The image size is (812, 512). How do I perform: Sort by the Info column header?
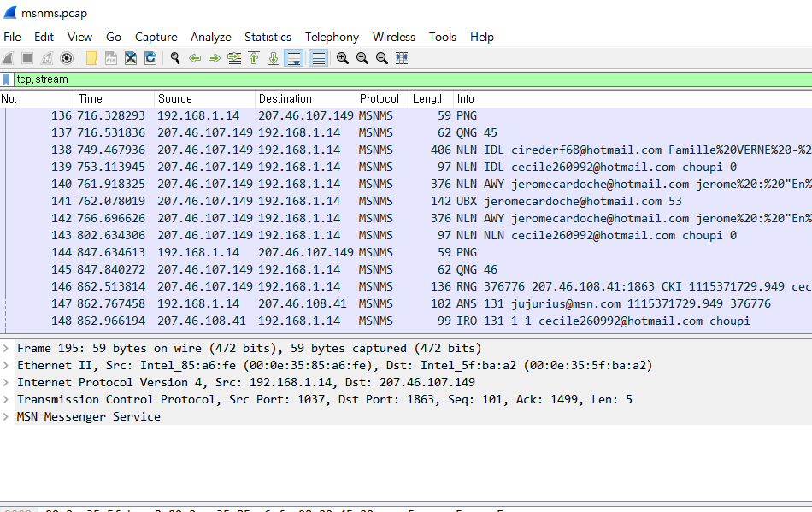(633, 98)
